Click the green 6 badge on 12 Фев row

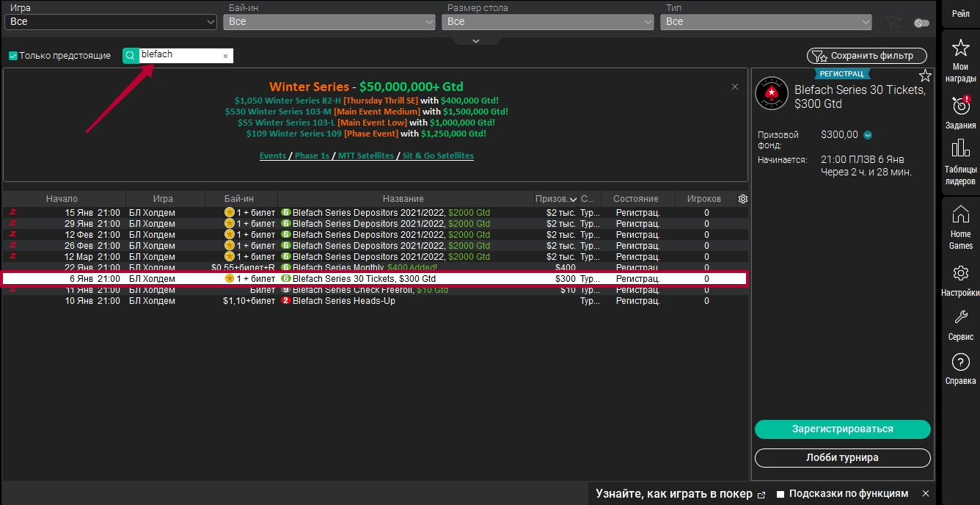point(286,235)
